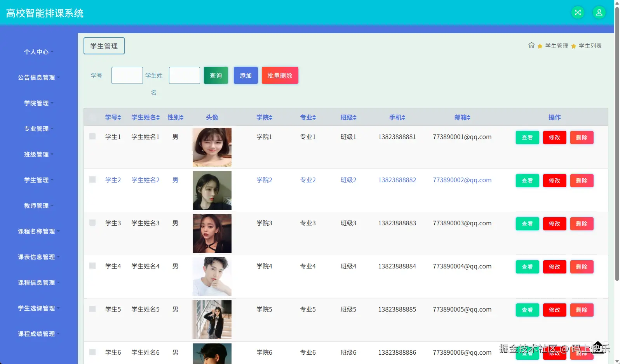Image resolution: width=620 pixels, height=364 pixels.
Task: Click the page vertical scrollbar
Action: tap(617, 144)
